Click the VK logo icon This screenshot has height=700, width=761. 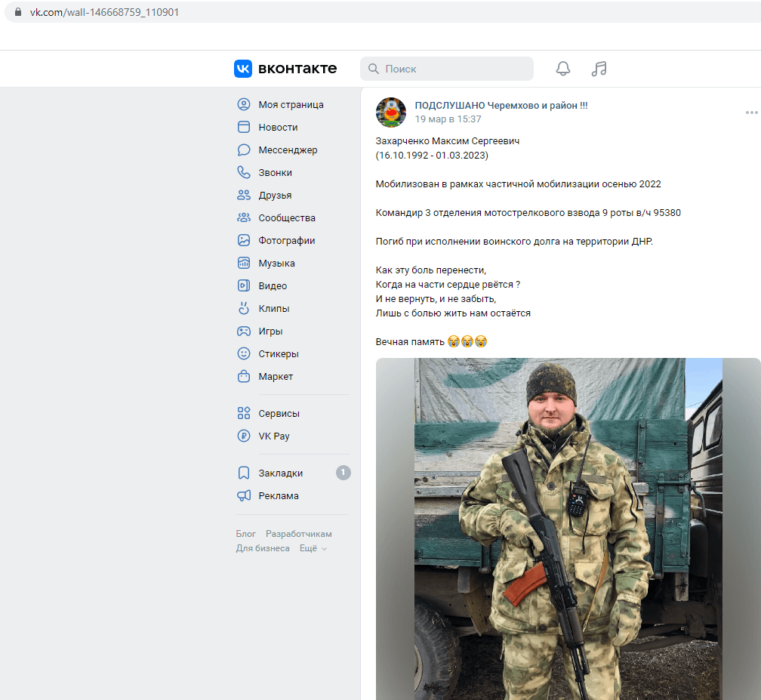[243, 69]
